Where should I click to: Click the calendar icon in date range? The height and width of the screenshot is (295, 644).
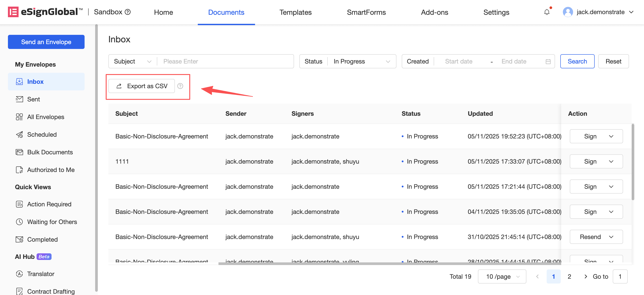(548, 62)
